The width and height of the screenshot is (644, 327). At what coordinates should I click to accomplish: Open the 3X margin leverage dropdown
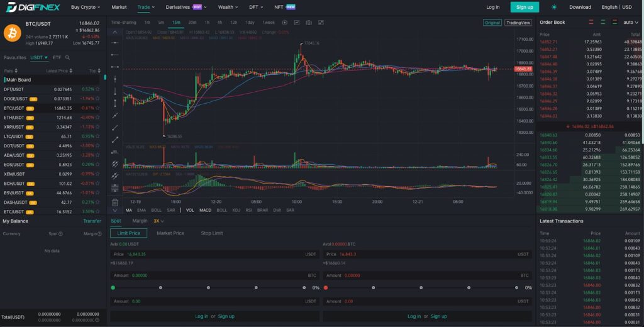point(158,221)
